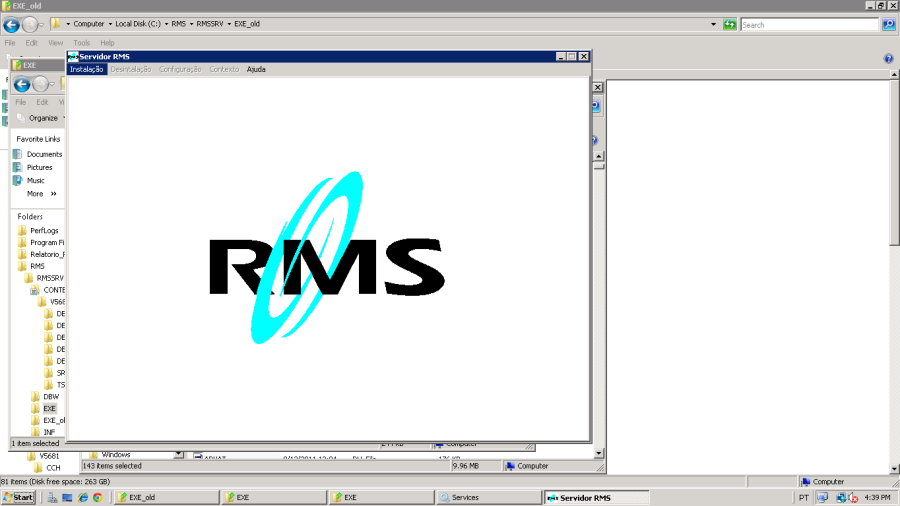900x506 pixels.
Task: Click the Start button
Action: 18,497
